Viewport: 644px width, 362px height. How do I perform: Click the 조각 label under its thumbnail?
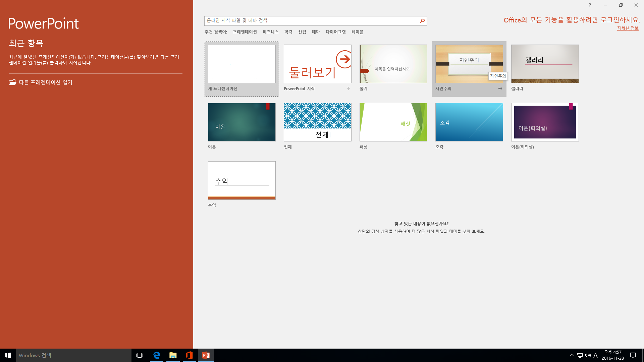[x=439, y=147]
